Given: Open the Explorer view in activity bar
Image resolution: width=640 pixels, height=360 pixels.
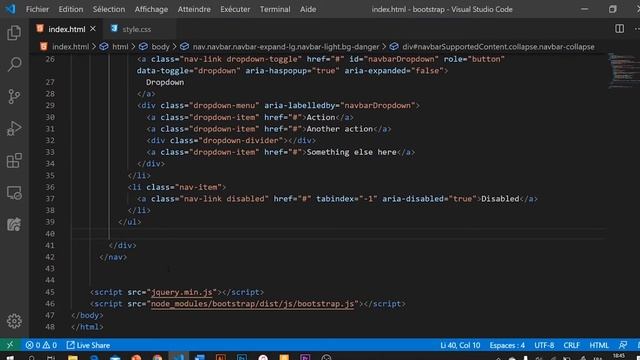Looking at the screenshot, I should pos(14,33).
